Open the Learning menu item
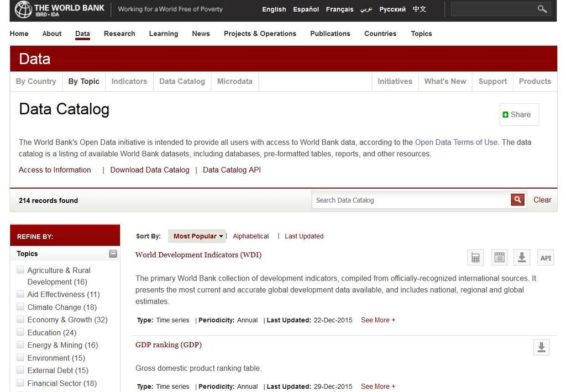Viewport: 566px width, 392px height. [164, 34]
